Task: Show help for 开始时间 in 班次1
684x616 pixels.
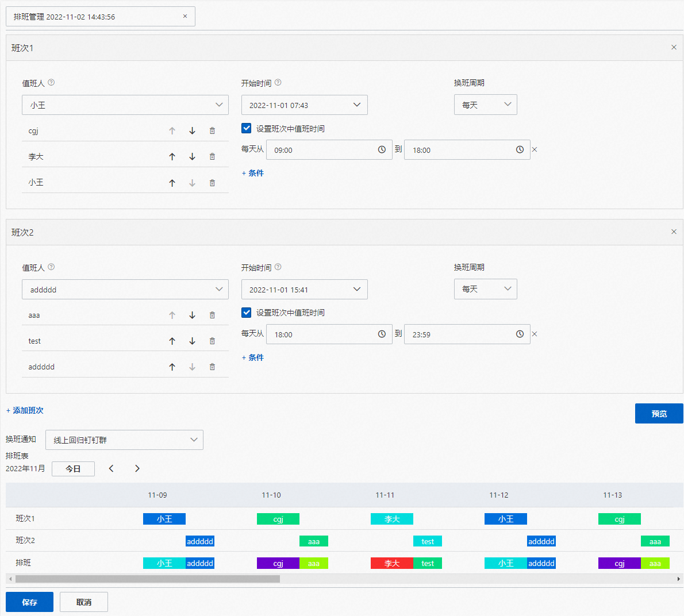Action: point(278,82)
